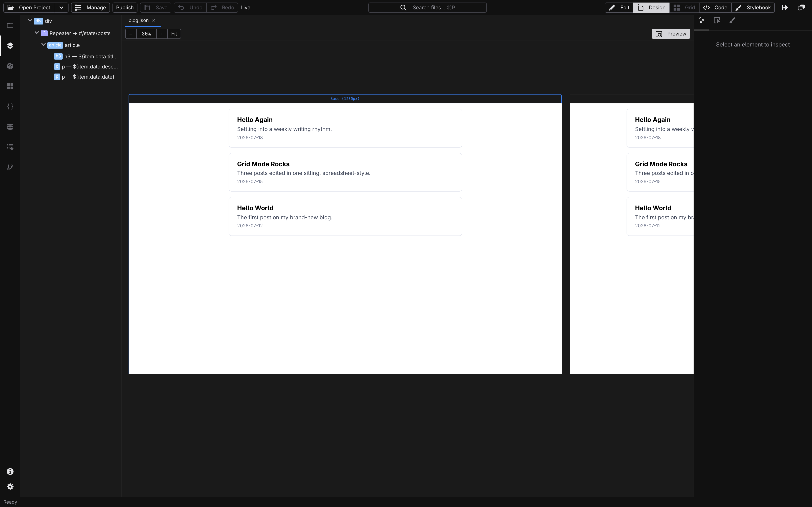
Task: Select the brush style tab in the inspector
Action: pos(732,21)
